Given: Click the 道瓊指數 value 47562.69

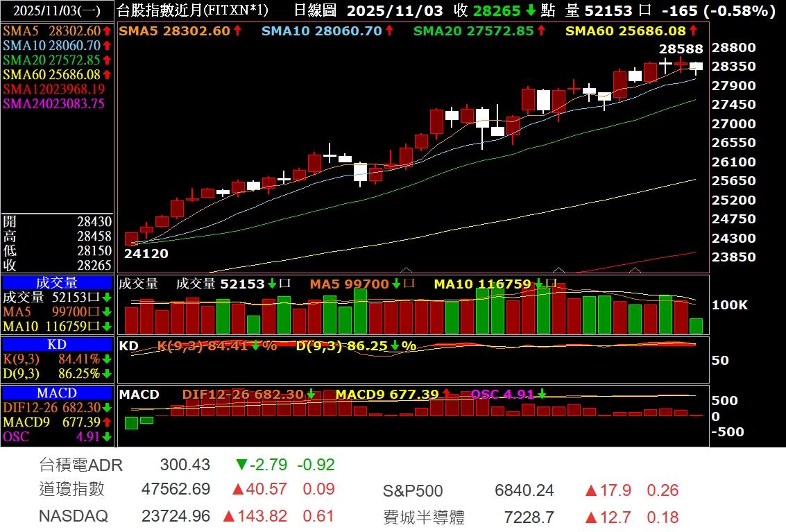Looking at the screenshot, I should click(x=176, y=489).
